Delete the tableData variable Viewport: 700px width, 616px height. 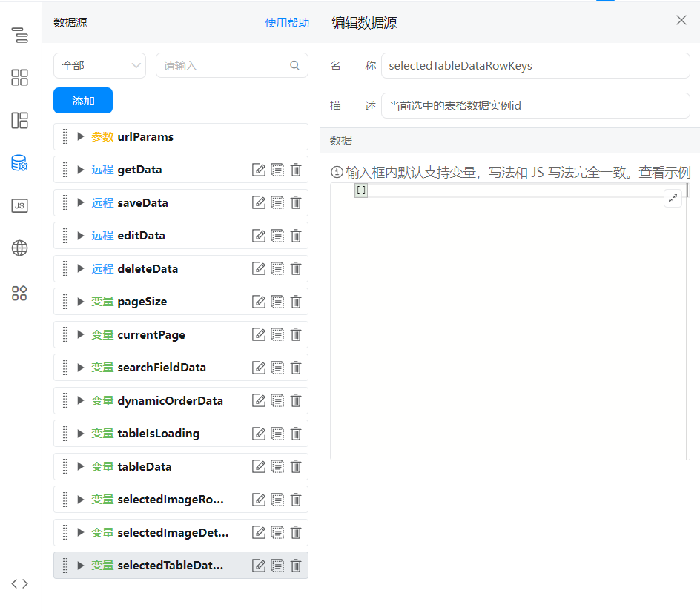[x=296, y=467]
